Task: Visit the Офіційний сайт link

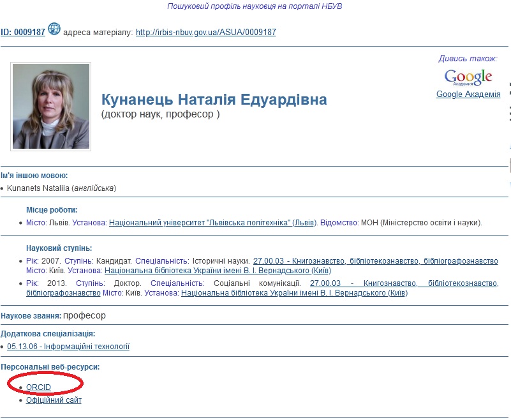Action: point(54,400)
